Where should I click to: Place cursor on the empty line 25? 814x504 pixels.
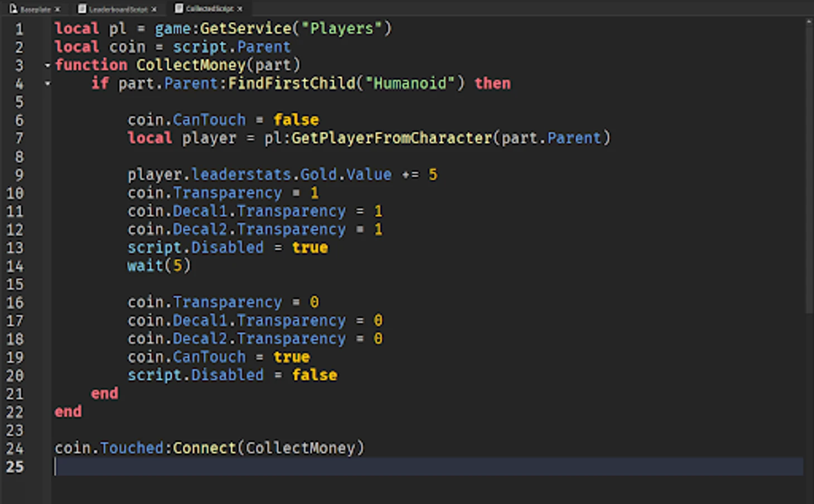tap(390, 467)
